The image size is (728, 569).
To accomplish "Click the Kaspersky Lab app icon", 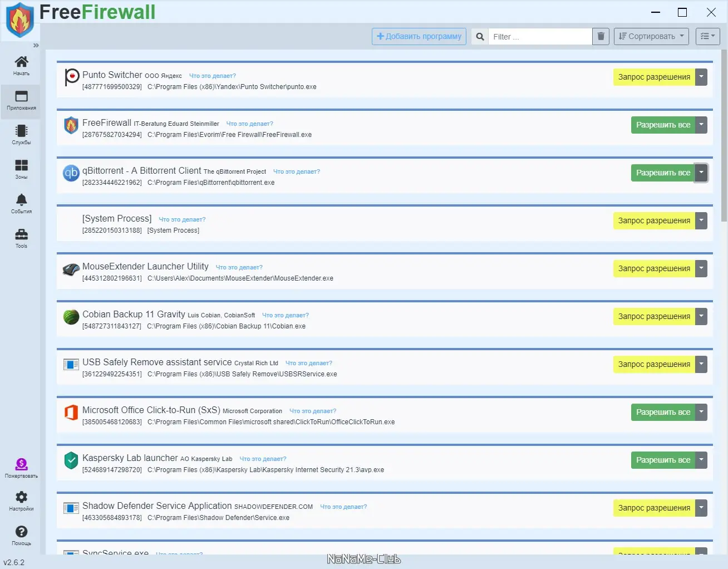I will 71,460.
